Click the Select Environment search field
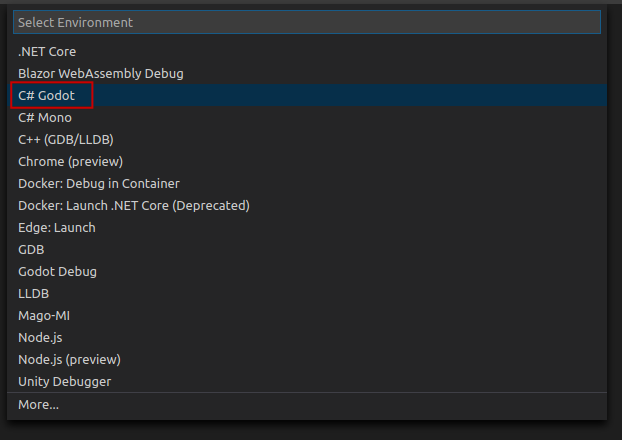Viewport: 622px width, 440px height. point(306,22)
